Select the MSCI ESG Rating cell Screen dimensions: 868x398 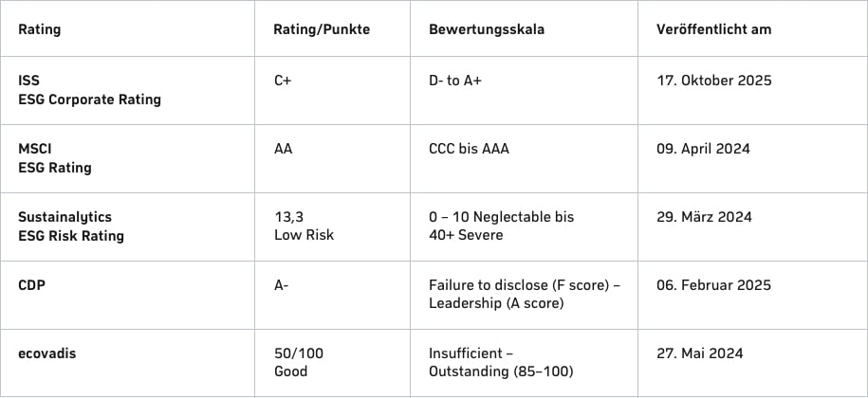(55, 158)
